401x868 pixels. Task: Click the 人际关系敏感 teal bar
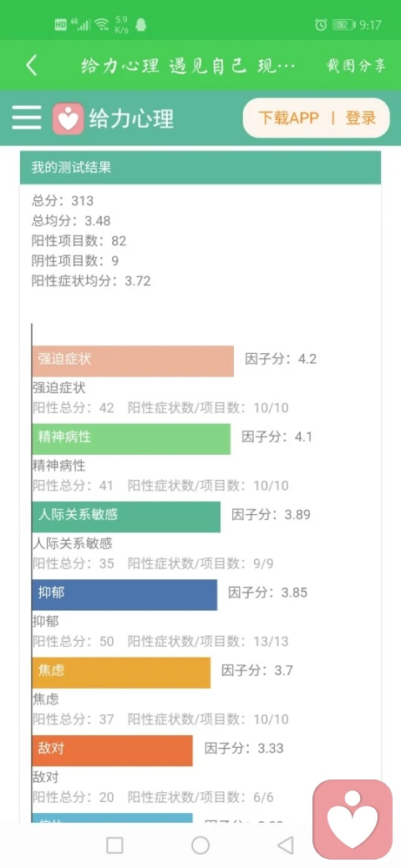point(126,517)
